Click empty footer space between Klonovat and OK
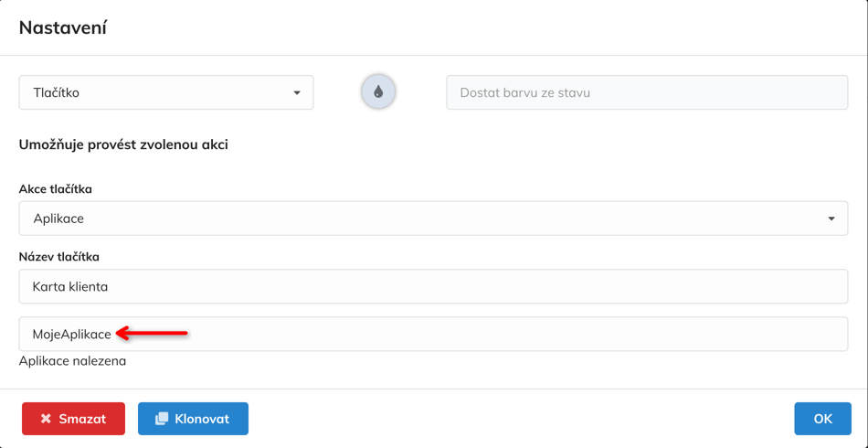 [521, 419]
